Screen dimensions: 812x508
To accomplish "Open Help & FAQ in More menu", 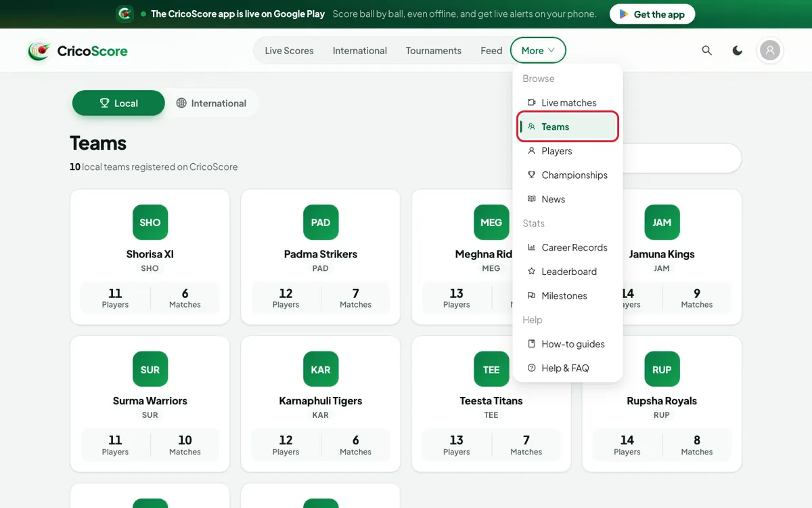I will (x=568, y=368).
